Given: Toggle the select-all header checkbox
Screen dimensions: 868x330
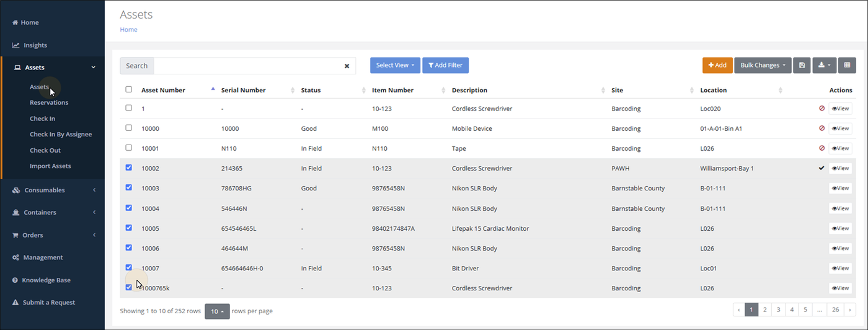Looking at the screenshot, I should click(129, 89).
